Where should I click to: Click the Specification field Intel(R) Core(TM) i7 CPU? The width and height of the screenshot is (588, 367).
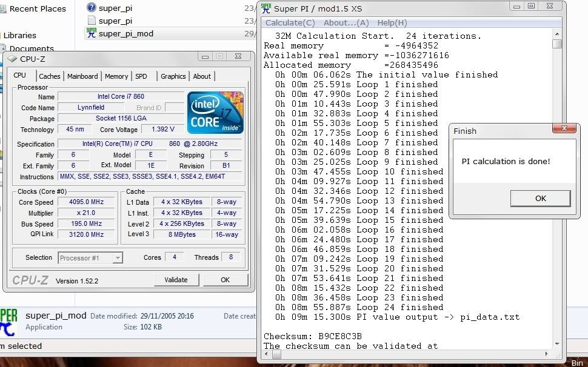[x=150, y=144]
